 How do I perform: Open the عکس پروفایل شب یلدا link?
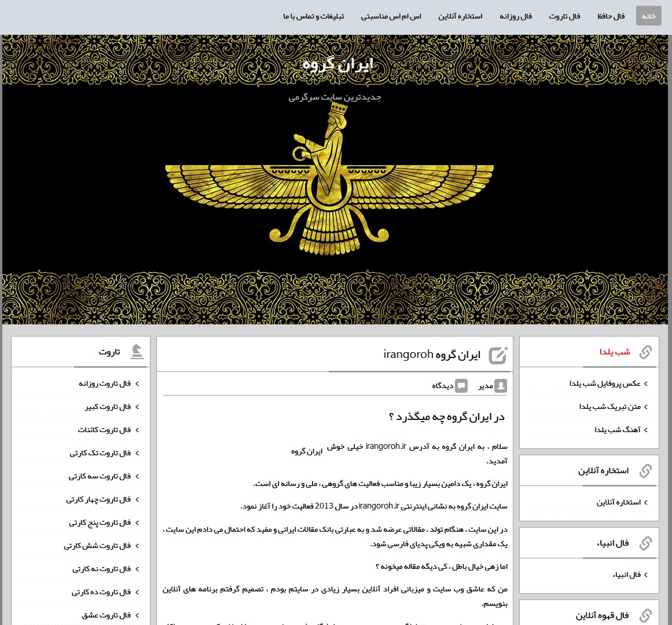click(x=605, y=383)
